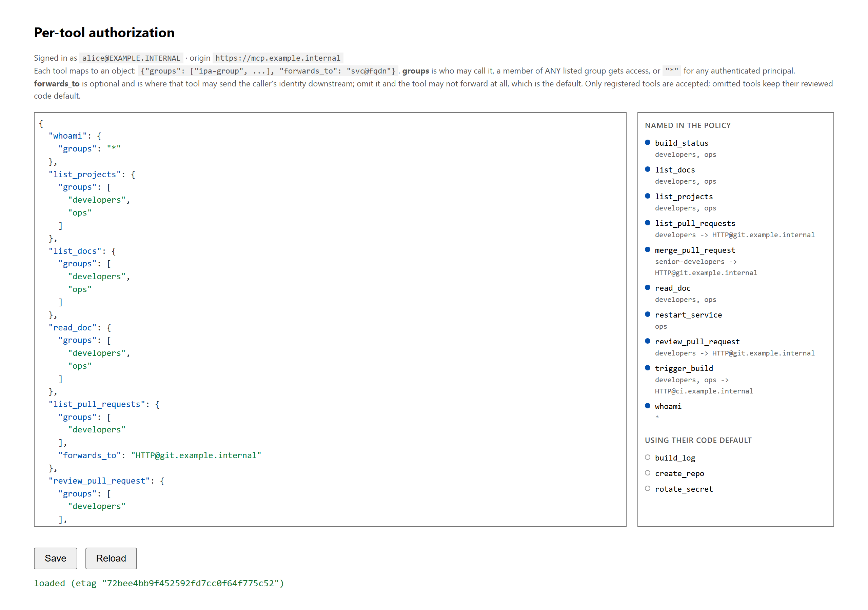Screen dimensions: 868x610
Task: Select list_projects in the Named in the Policy list
Action: 684,197
